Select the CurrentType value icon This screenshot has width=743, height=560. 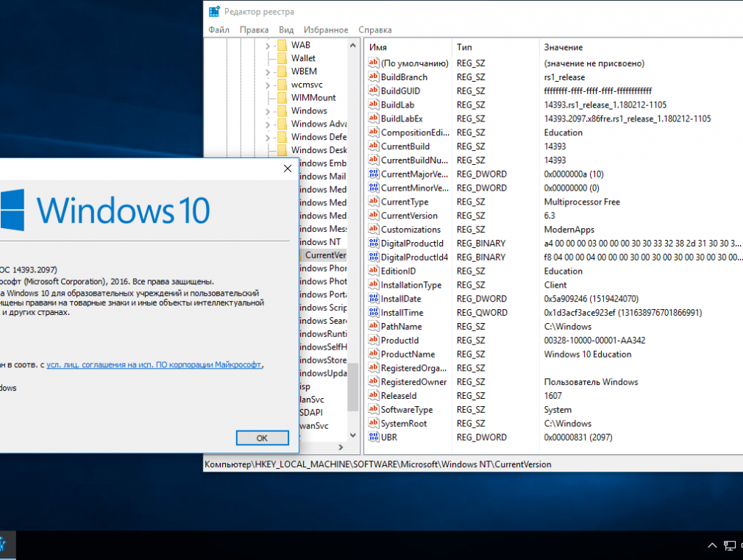pyautogui.click(x=374, y=201)
